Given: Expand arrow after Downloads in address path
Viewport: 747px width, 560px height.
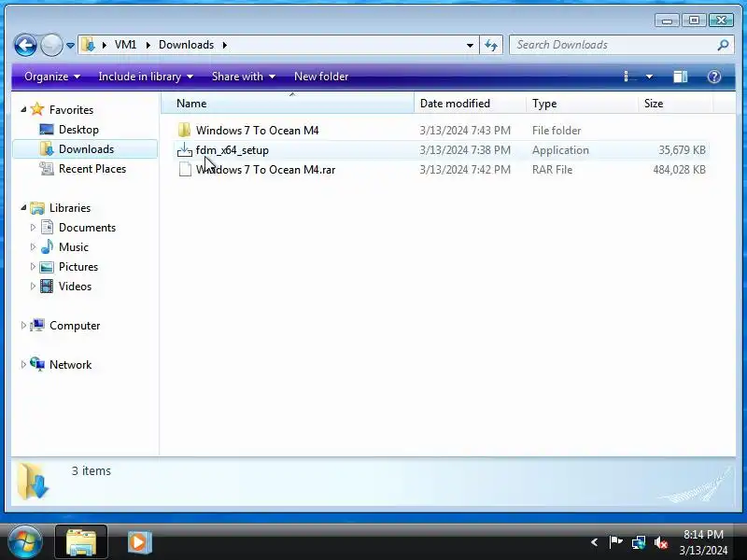Looking at the screenshot, I should pos(224,45).
